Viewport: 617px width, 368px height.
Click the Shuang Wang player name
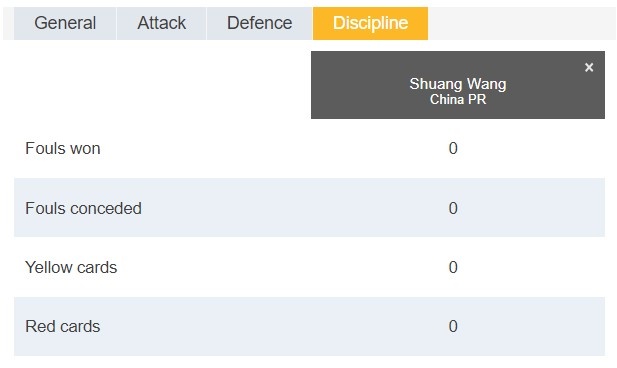[458, 84]
